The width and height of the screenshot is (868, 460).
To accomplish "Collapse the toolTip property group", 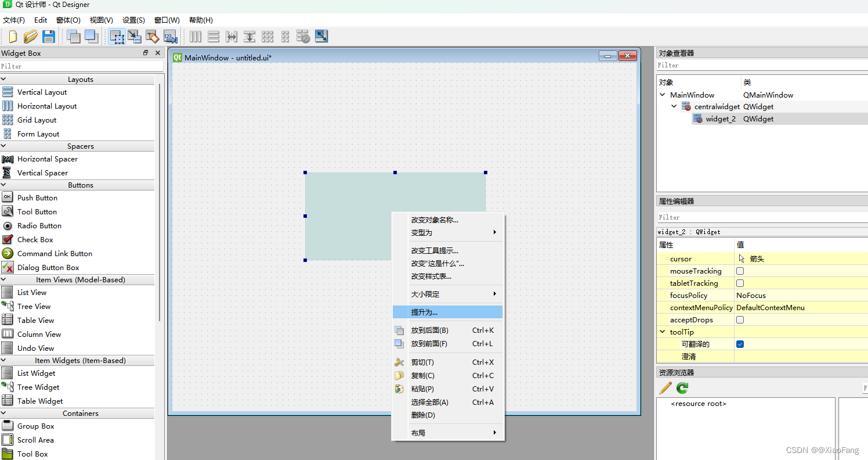I will (x=662, y=332).
